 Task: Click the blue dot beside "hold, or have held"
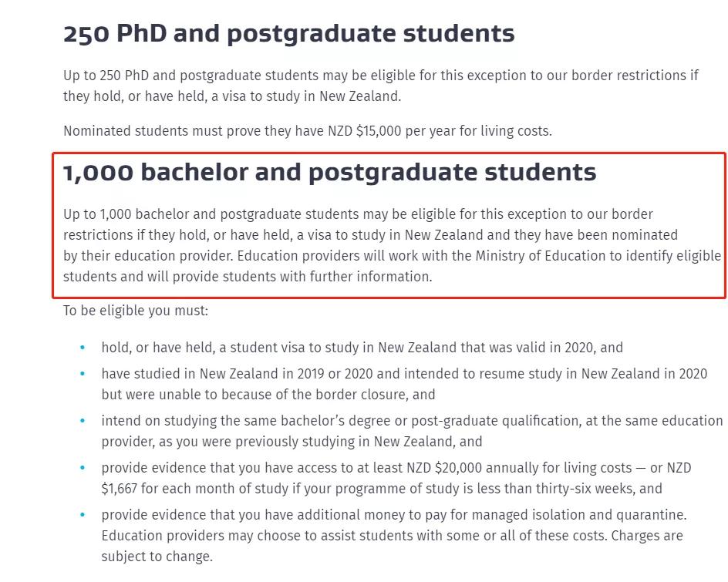point(83,348)
